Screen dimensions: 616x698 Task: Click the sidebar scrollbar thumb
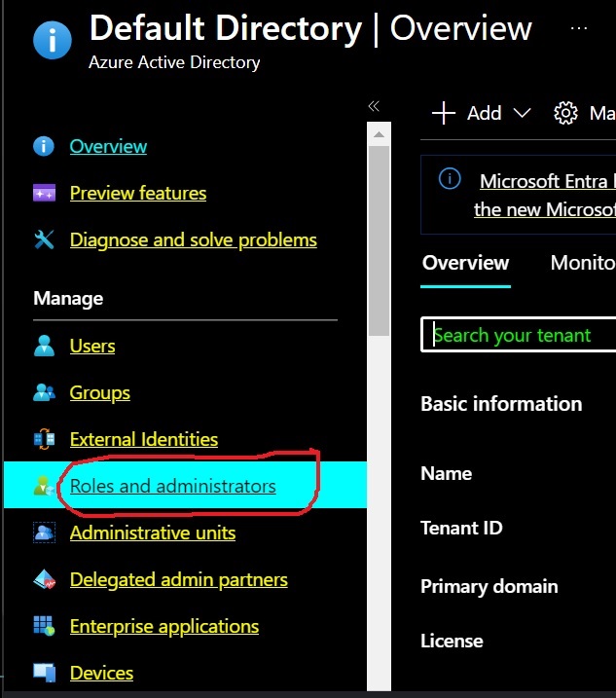[379, 241]
